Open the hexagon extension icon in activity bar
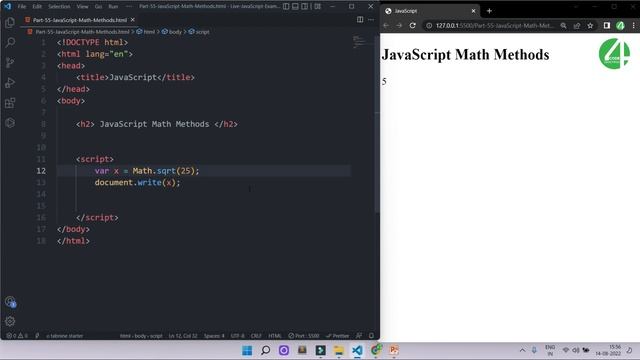 10,123
